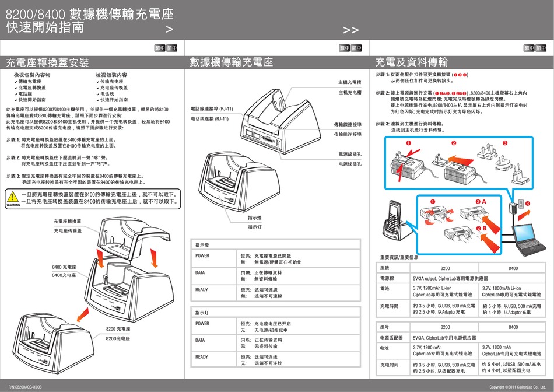Screen dimensions: 554x392
Task: Click the diagram label "8200 充電座"
Action: (118, 329)
